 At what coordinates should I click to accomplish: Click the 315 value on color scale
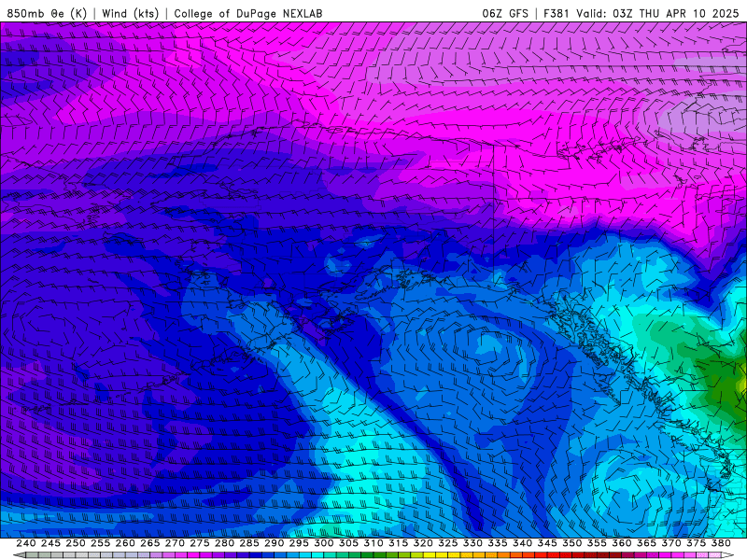[x=398, y=543]
